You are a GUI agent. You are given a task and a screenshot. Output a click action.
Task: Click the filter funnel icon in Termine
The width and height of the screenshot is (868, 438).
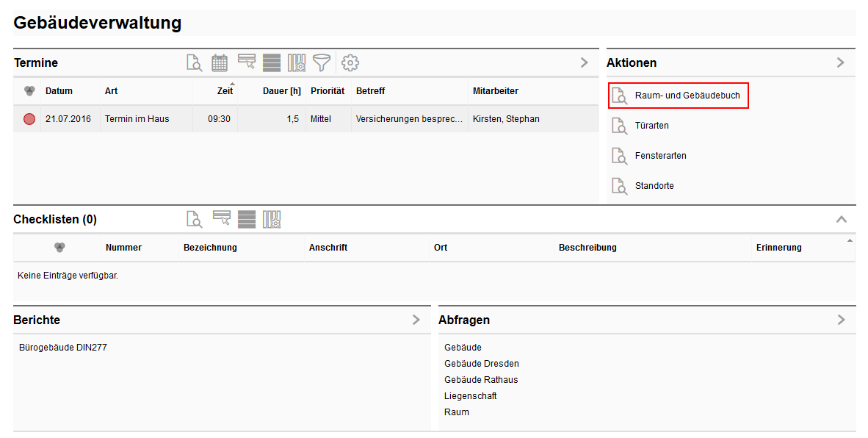pyautogui.click(x=322, y=62)
